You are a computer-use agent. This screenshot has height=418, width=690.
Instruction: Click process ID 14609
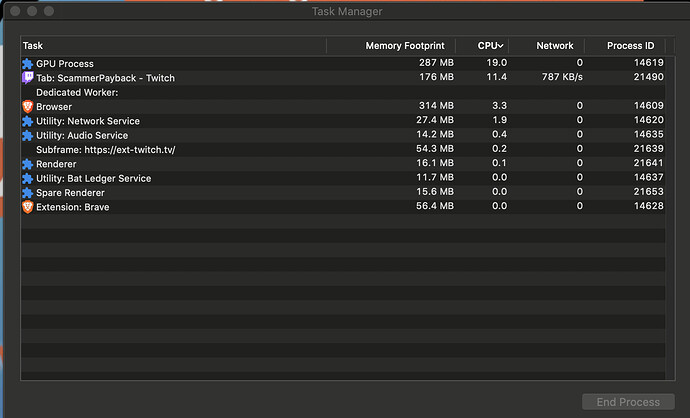(648, 106)
